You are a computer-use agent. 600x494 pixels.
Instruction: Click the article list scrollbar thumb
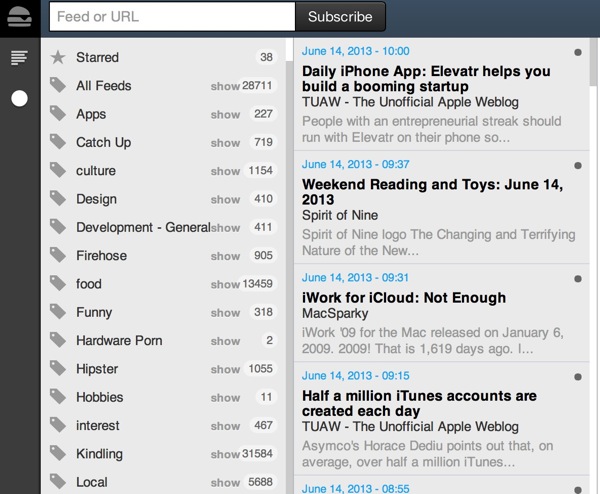593,62
